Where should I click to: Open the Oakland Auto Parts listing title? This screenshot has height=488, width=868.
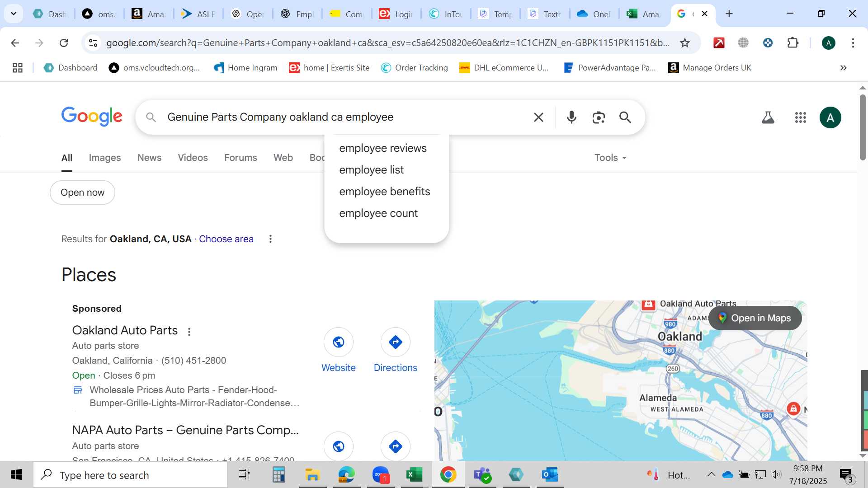click(x=125, y=330)
